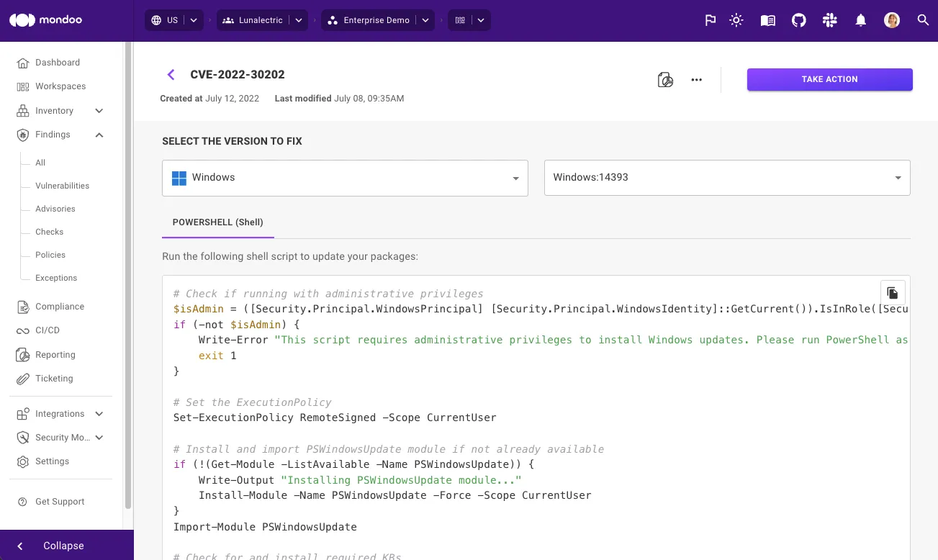938x560 pixels.
Task: Click the Security Model shield icon
Action: coord(23,438)
